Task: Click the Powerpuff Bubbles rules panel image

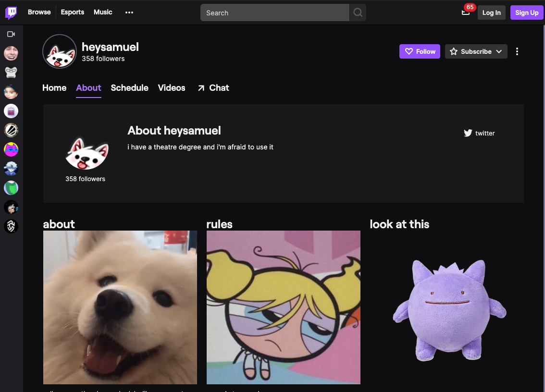Action: point(283,307)
